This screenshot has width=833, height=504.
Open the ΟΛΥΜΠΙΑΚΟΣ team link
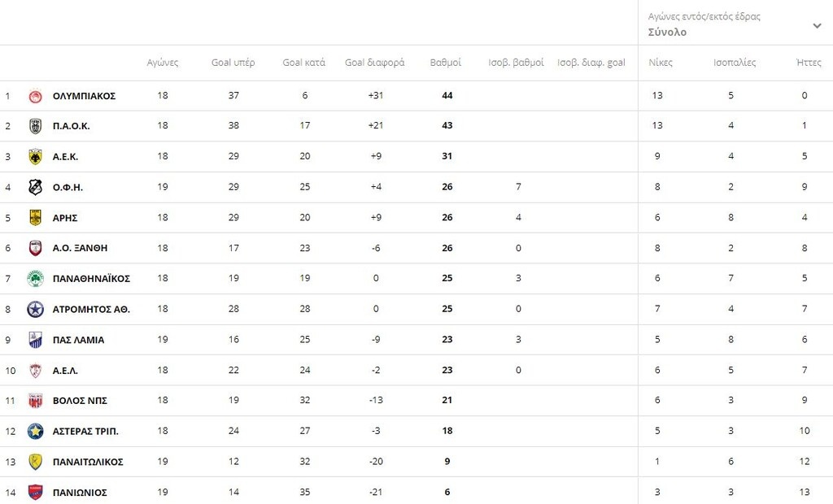pyautogui.click(x=84, y=96)
